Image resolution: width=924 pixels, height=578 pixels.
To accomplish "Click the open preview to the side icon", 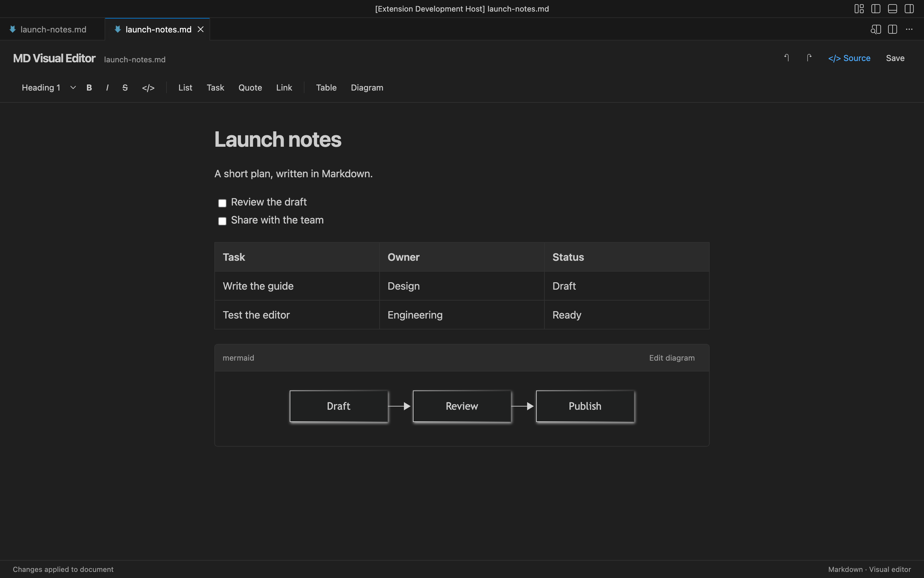I will [x=876, y=30].
